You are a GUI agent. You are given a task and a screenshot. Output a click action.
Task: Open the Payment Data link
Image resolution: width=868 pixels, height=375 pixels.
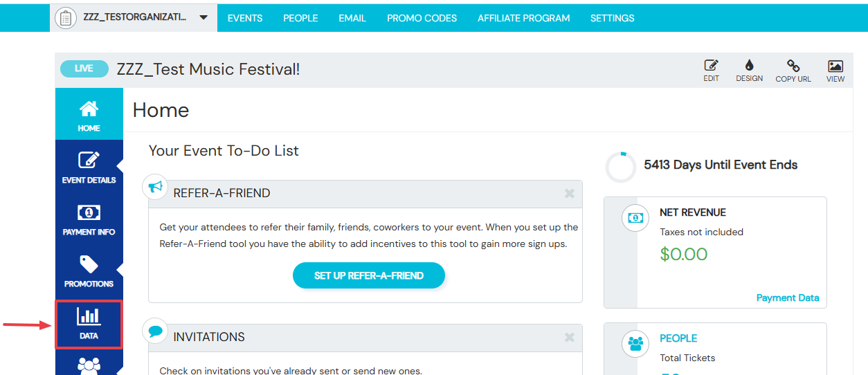point(788,298)
